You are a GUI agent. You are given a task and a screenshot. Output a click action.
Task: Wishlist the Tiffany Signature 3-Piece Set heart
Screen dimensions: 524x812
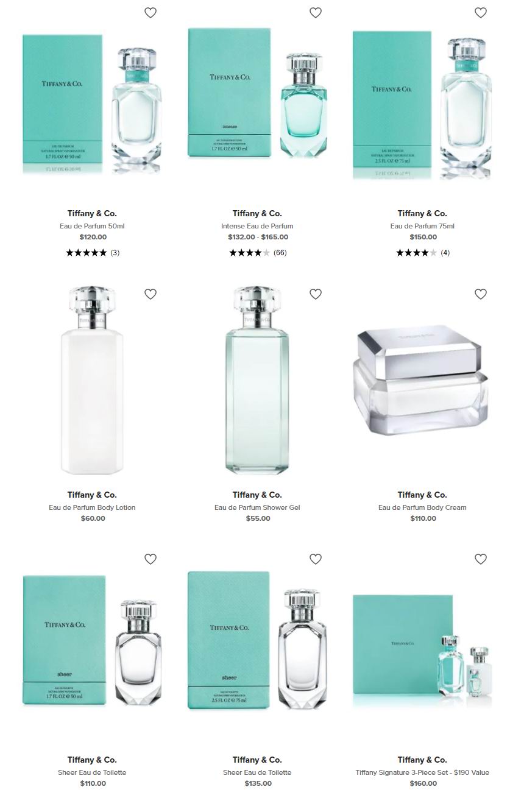(481, 559)
